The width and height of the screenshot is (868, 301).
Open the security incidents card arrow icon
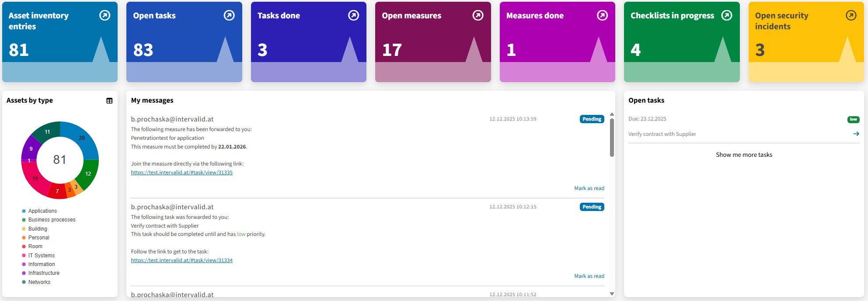tap(851, 16)
